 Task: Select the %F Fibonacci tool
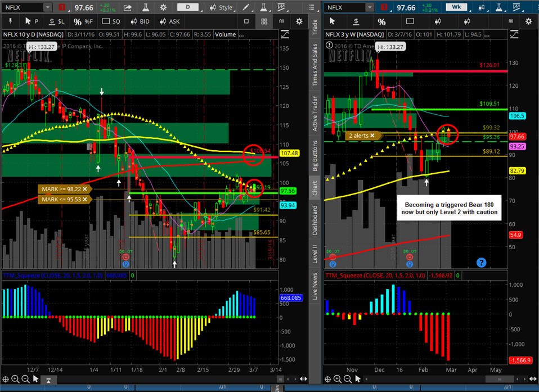(x=83, y=21)
